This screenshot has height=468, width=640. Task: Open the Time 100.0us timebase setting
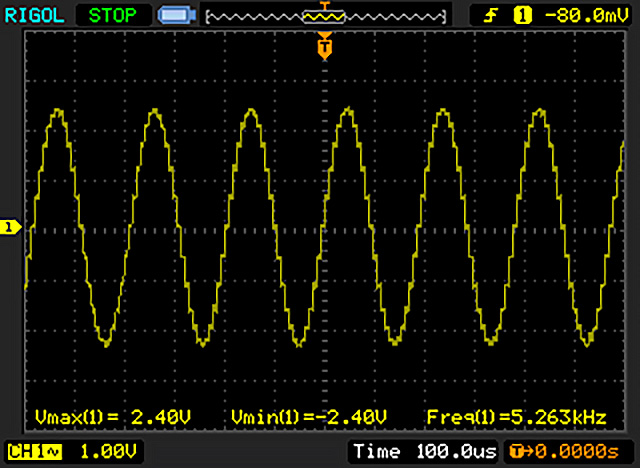[425, 452]
